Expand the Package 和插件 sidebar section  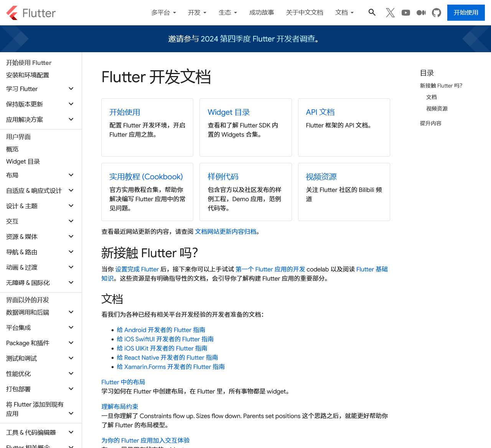pos(40,343)
